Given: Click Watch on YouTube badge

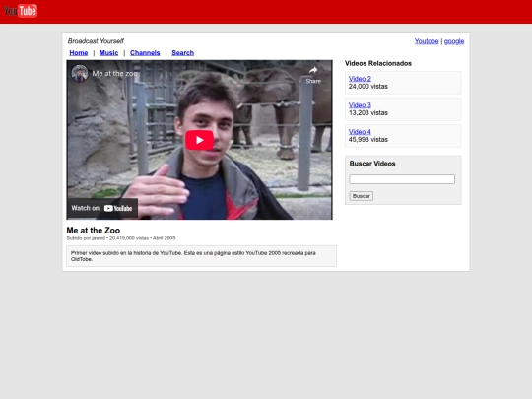Looking at the screenshot, I should [102, 208].
